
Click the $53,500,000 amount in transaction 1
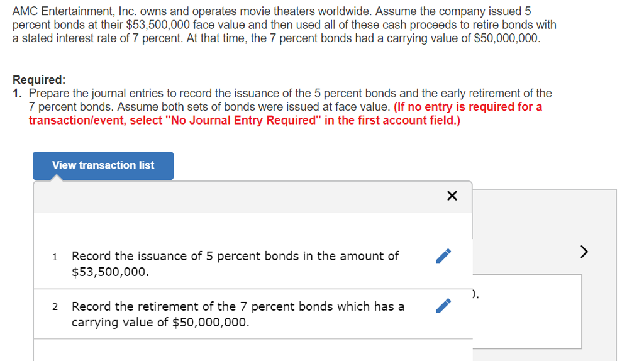(x=110, y=272)
